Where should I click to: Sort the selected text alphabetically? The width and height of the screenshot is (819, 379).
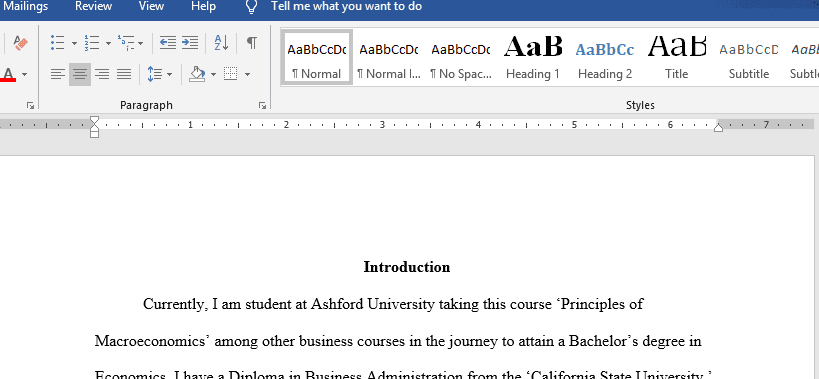point(221,43)
